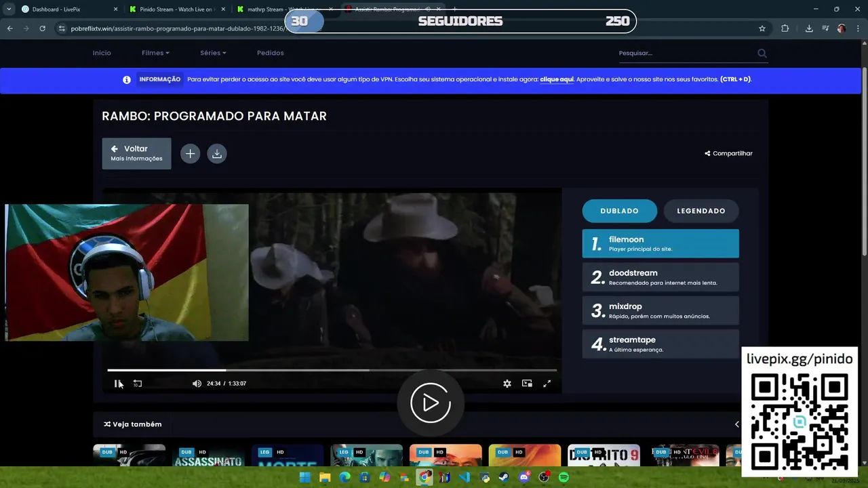Click the Veja também shuffle heading
868x488 pixels.
(133, 424)
